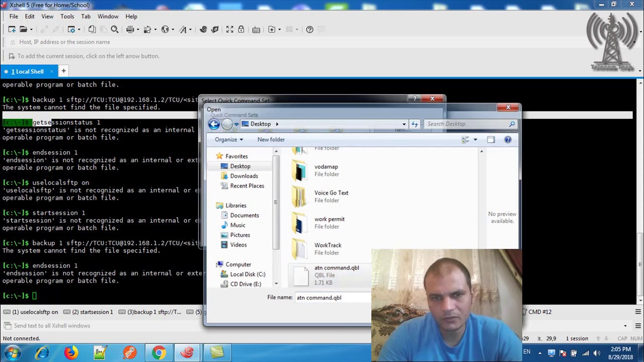Open the Window menu
The image size is (644, 362).
(108, 16)
